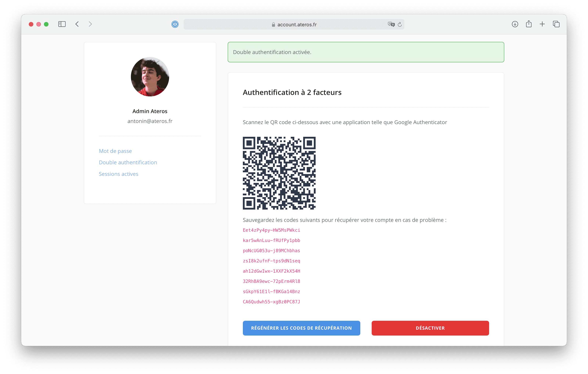Open Sessions actives link
Image resolution: width=588 pixels, height=374 pixels.
[118, 174]
